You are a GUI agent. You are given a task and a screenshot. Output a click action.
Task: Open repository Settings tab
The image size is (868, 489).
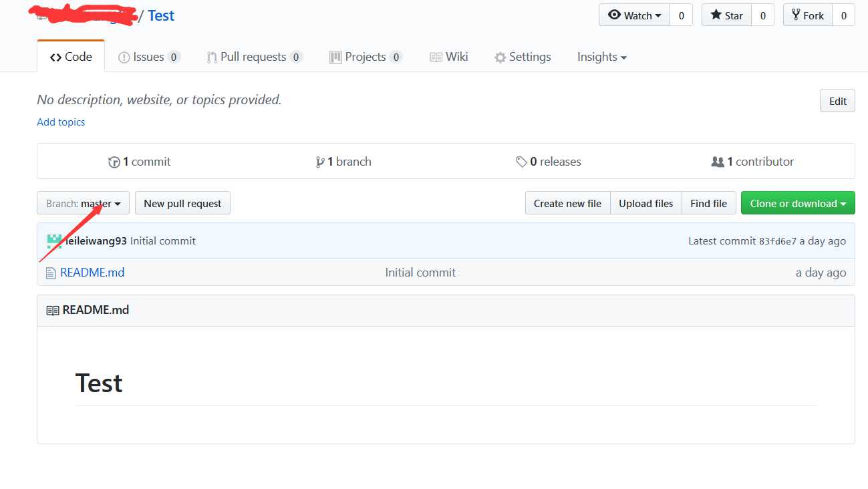click(523, 57)
